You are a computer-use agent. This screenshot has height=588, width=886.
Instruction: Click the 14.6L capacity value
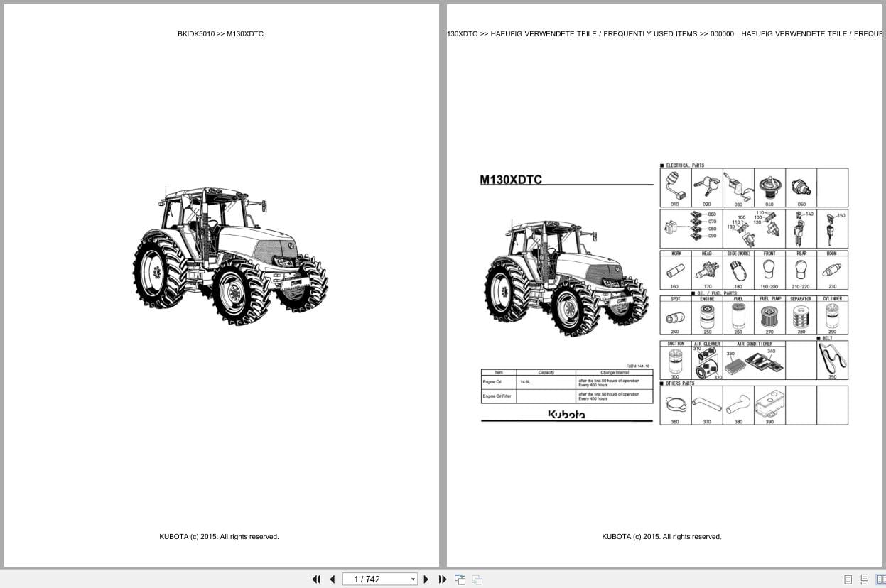pos(525,382)
